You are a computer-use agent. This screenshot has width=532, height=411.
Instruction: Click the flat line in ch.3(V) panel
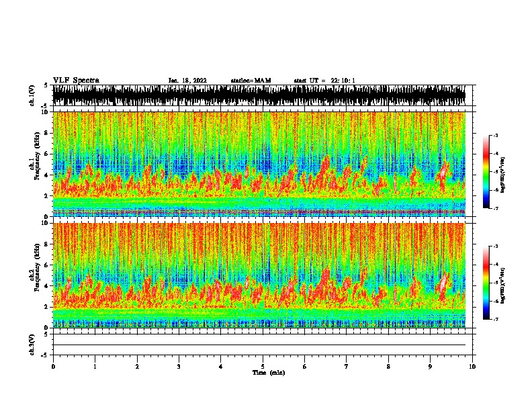pos(259,345)
